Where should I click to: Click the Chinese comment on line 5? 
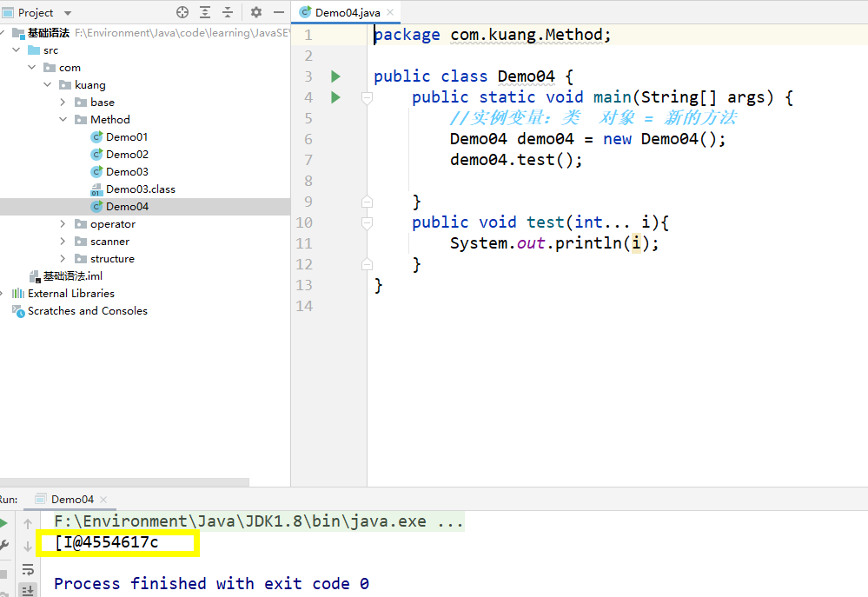point(593,118)
